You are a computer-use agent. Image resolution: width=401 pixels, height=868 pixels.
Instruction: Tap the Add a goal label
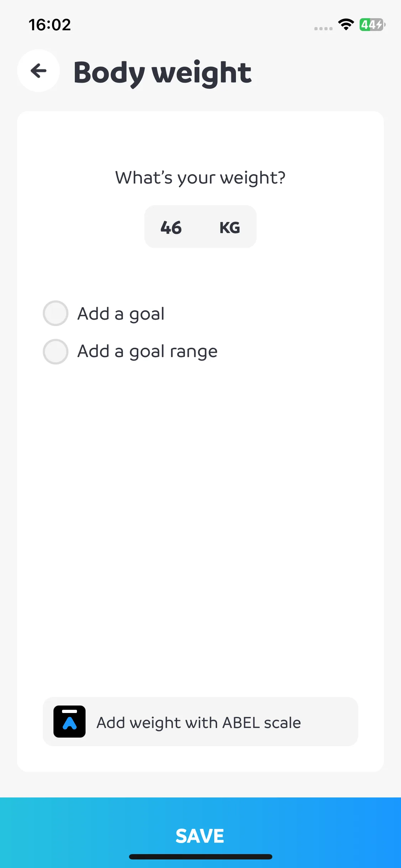coord(121,314)
